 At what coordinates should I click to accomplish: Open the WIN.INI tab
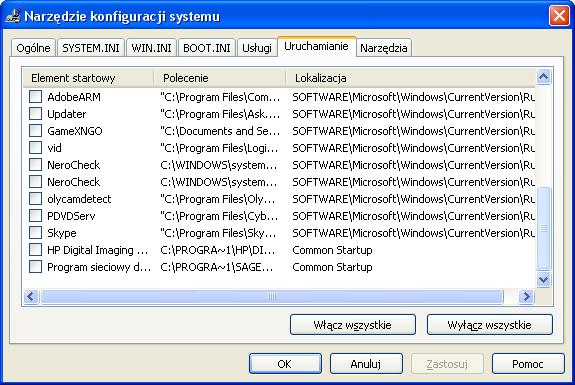point(151,48)
